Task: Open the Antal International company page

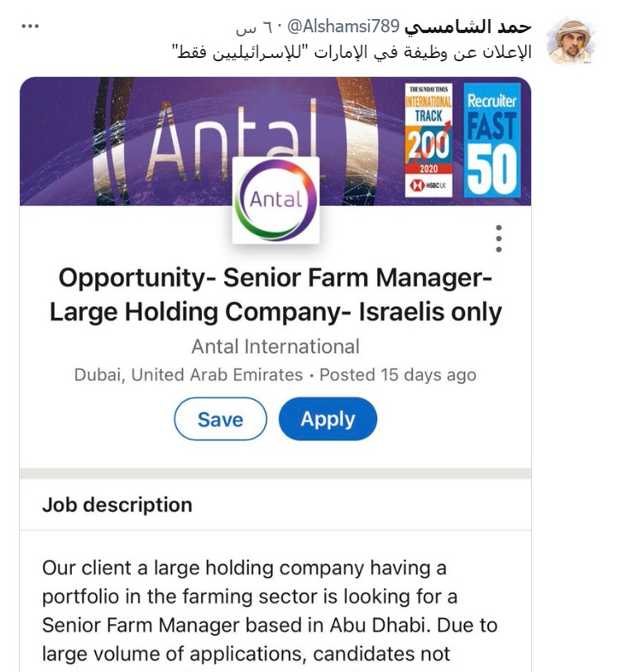Action: pyautogui.click(x=275, y=346)
